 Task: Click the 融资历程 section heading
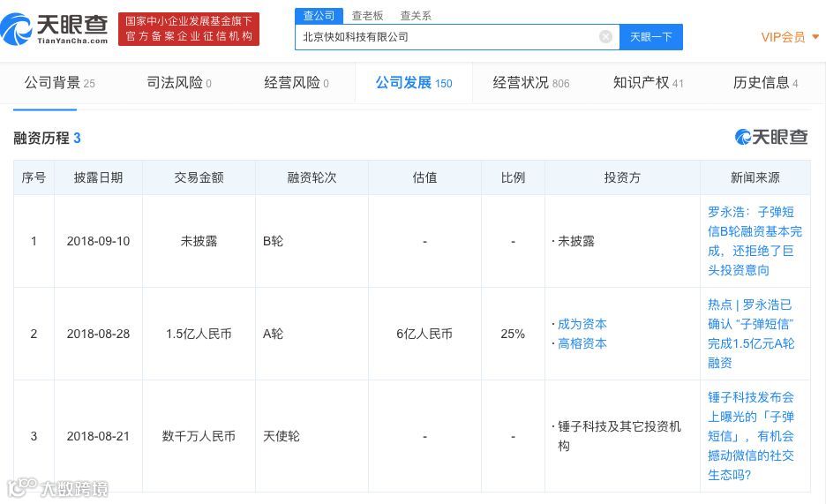coord(47,138)
